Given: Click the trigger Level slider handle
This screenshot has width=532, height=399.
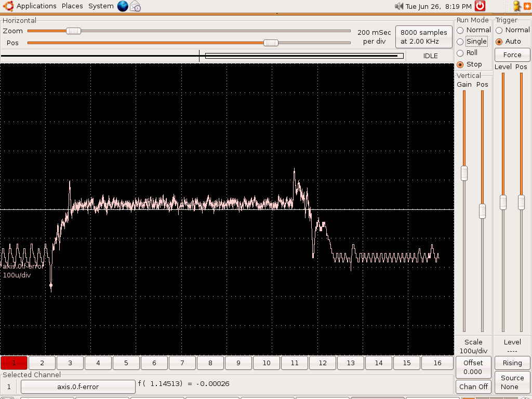Looking at the screenshot, I should 503,202.
